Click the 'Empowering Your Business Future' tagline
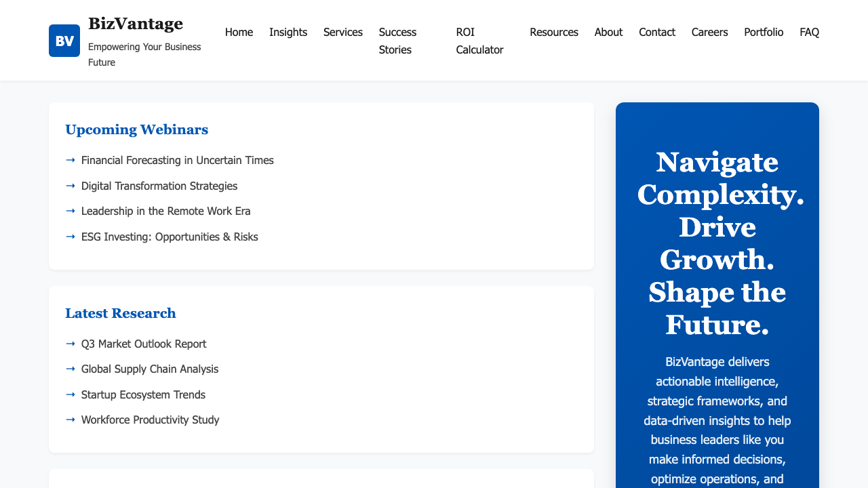The height and width of the screenshot is (488, 868). [144, 54]
